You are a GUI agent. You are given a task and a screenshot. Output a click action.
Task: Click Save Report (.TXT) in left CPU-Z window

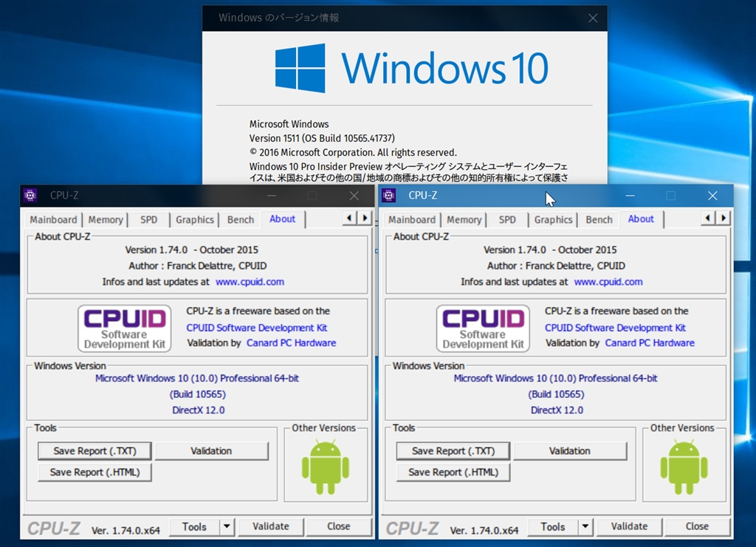(94, 451)
